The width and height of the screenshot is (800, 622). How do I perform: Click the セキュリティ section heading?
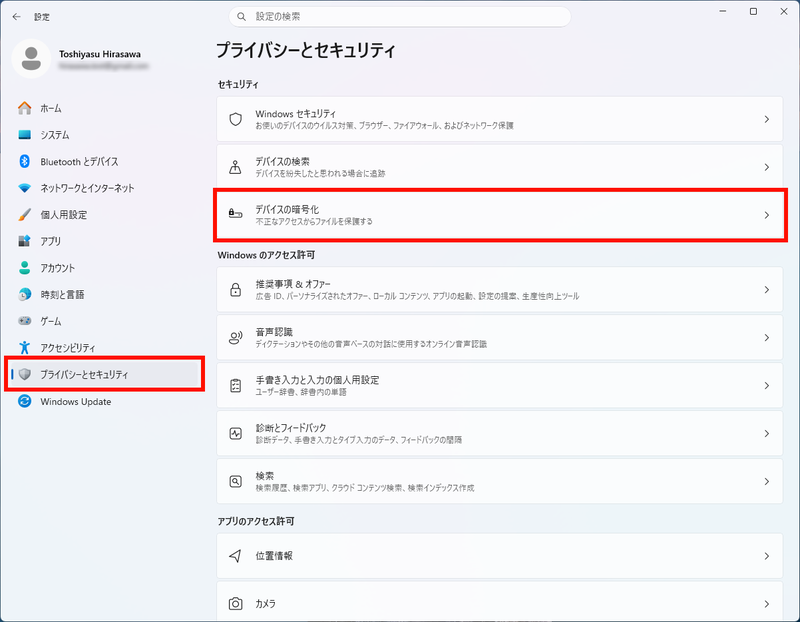[238, 84]
